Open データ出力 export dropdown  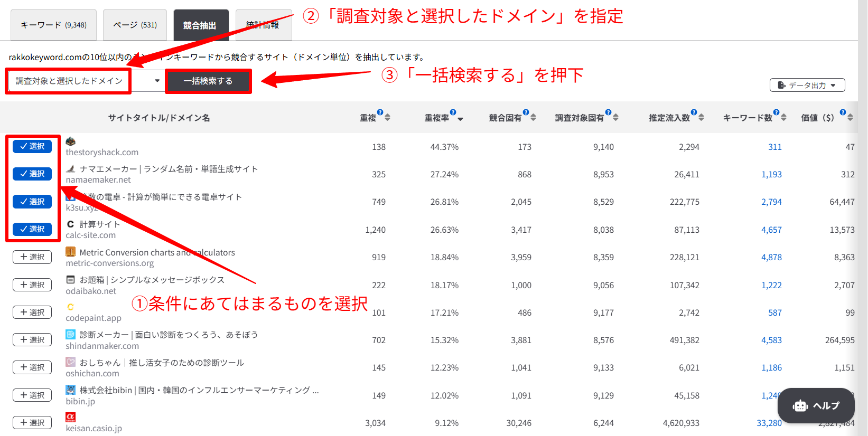click(x=807, y=85)
